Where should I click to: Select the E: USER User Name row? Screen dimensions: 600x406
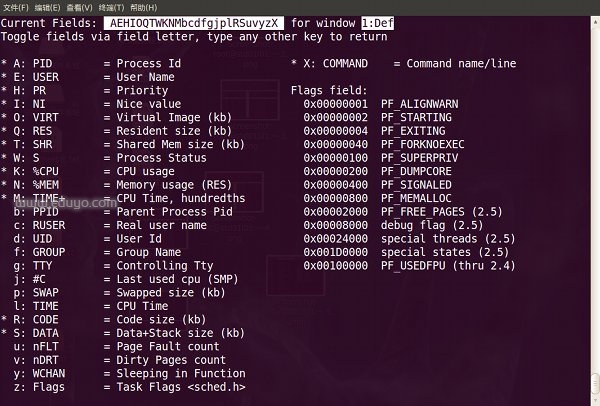point(100,76)
